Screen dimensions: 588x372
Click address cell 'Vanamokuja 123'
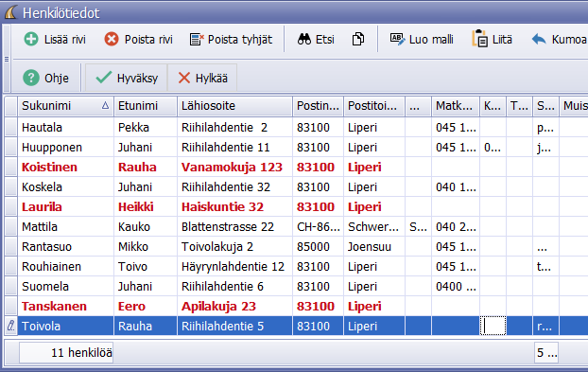234,167
